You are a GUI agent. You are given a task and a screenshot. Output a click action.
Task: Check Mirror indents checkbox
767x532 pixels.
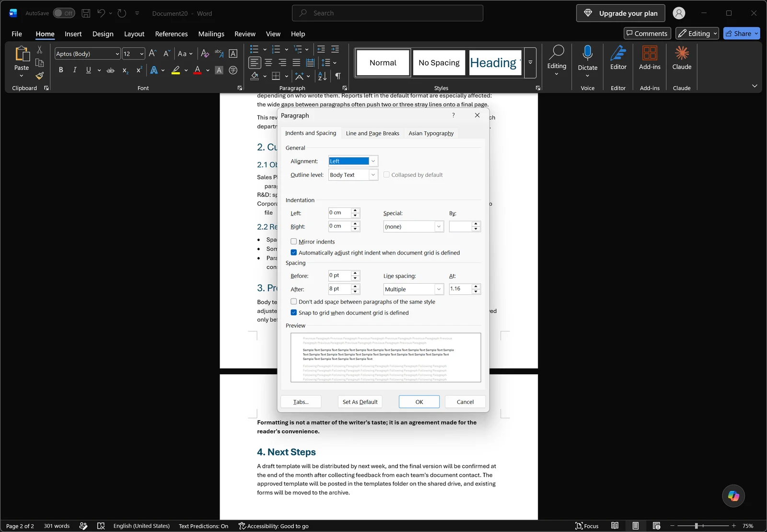coord(294,242)
